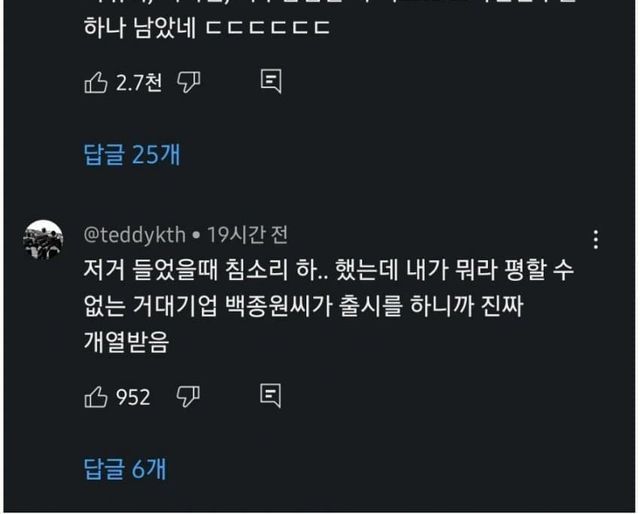Expand the 답글 6개 replies
This screenshot has width=640, height=514.
tap(125, 469)
